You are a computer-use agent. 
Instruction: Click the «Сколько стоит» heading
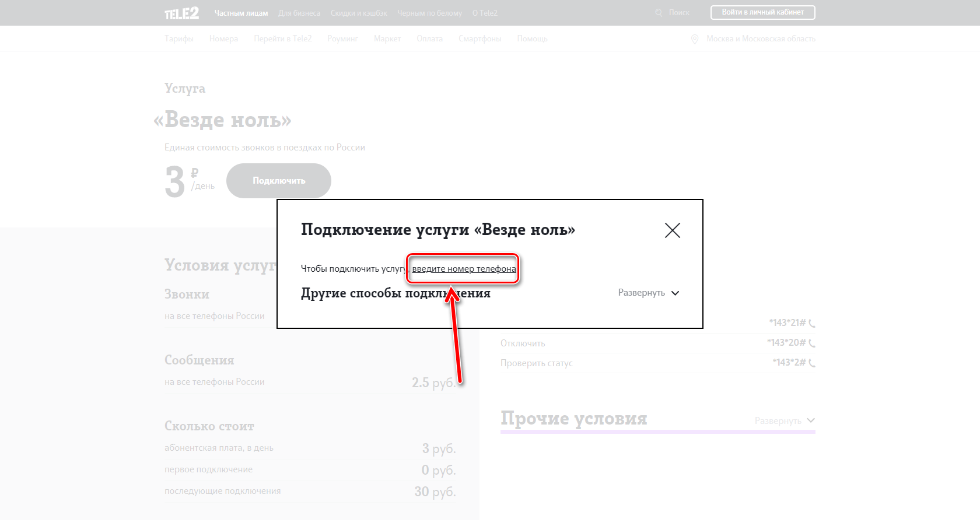209,426
